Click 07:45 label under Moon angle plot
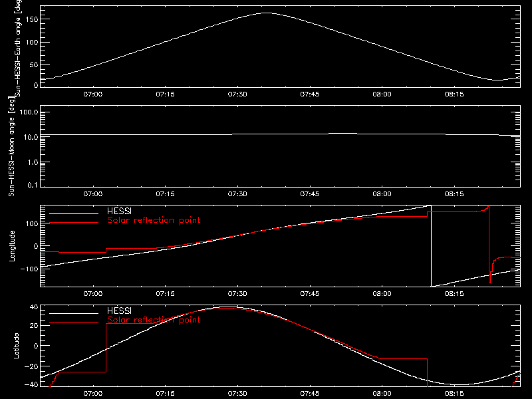Viewport: 532px width, 399px height. click(310, 194)
